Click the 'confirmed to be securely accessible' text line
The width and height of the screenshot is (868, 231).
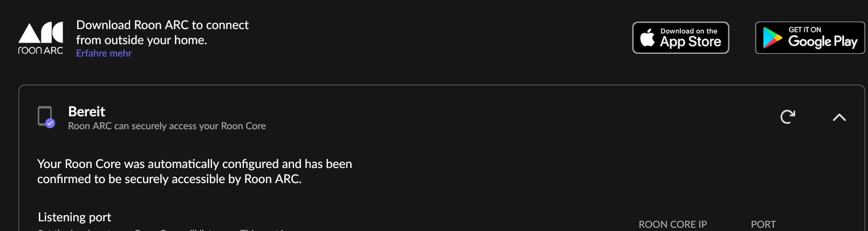tap(169, 179)
